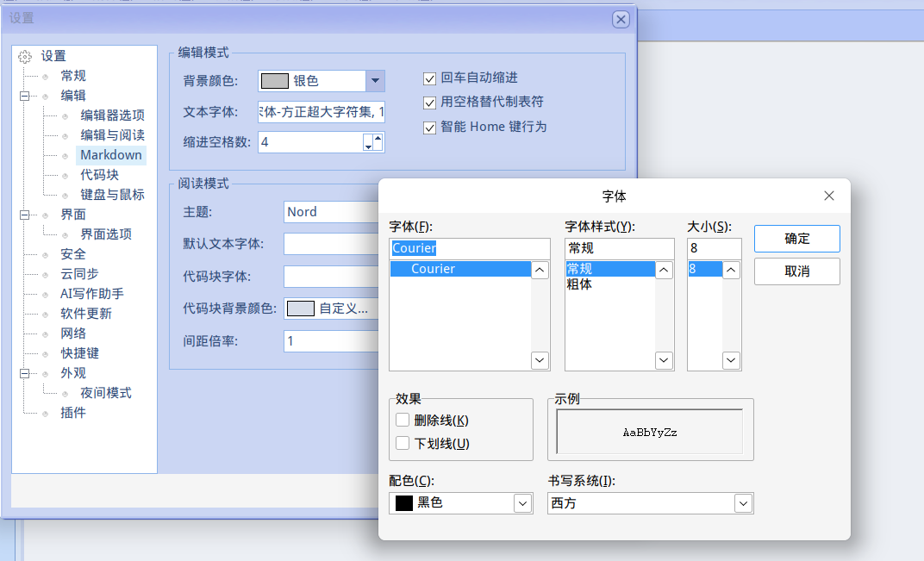The height and width of the screenshot is (561, 924).
Task: Enable 回车自动缩进 checkbox
Action: (429, 78)
